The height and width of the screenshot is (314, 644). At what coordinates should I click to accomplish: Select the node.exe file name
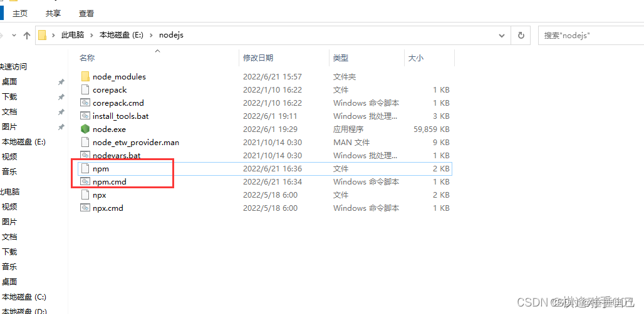109,129
